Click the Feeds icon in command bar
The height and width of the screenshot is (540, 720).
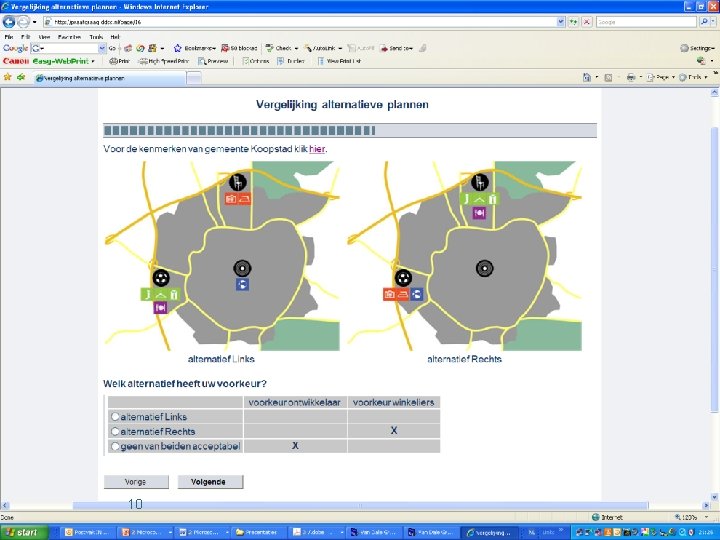(x=608, y=78)
